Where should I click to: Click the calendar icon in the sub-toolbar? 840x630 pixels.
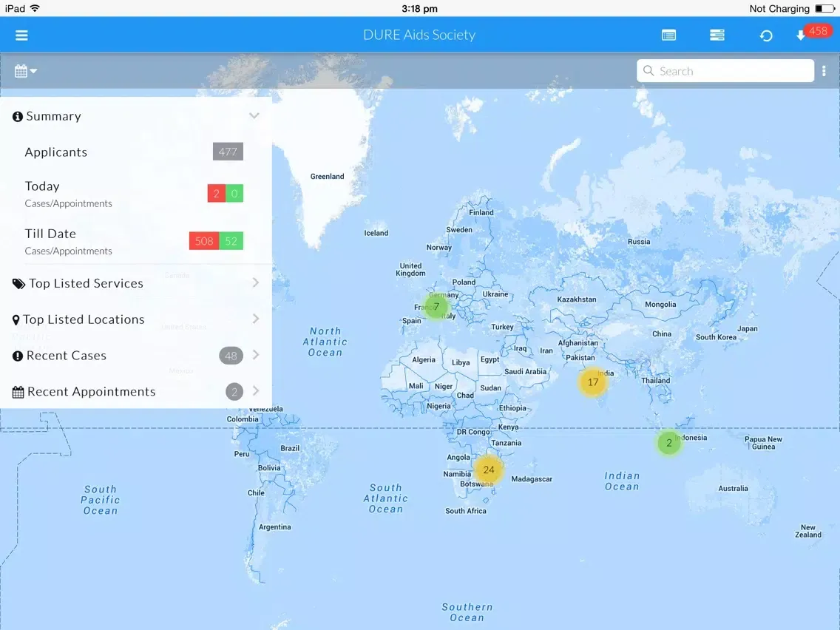(21, 70)
